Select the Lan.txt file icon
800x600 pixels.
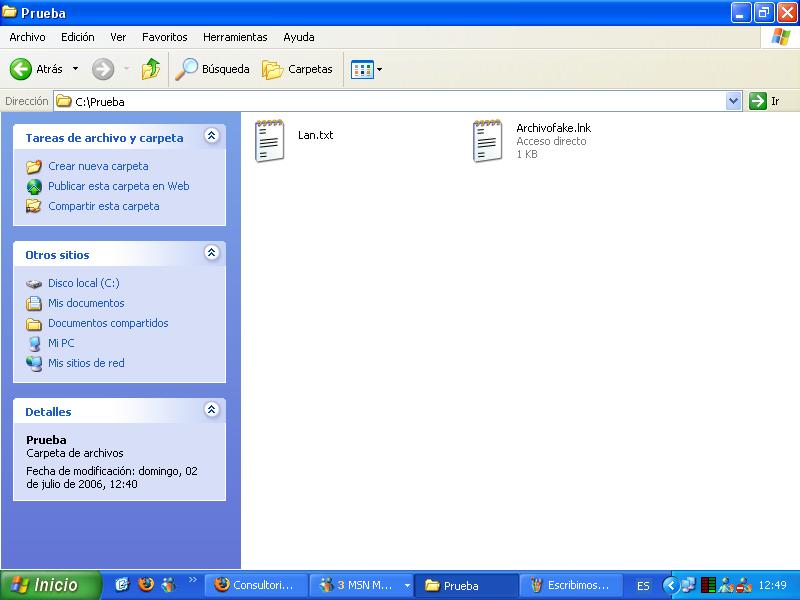(269, 141)
